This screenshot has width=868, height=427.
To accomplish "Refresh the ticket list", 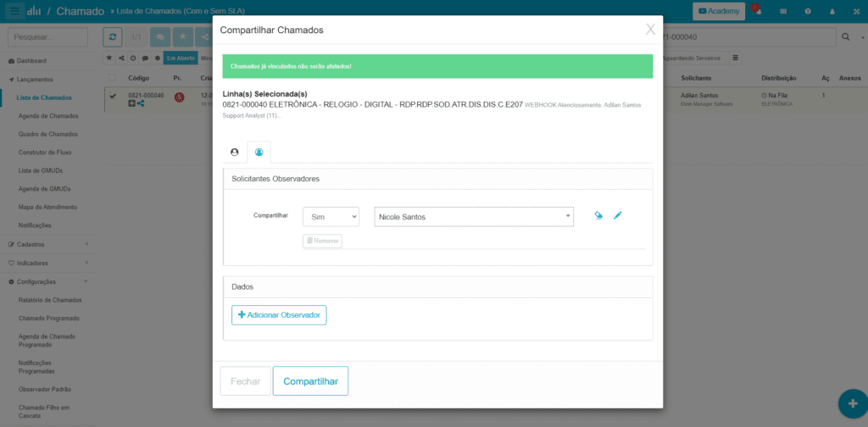I will (113, 36).
